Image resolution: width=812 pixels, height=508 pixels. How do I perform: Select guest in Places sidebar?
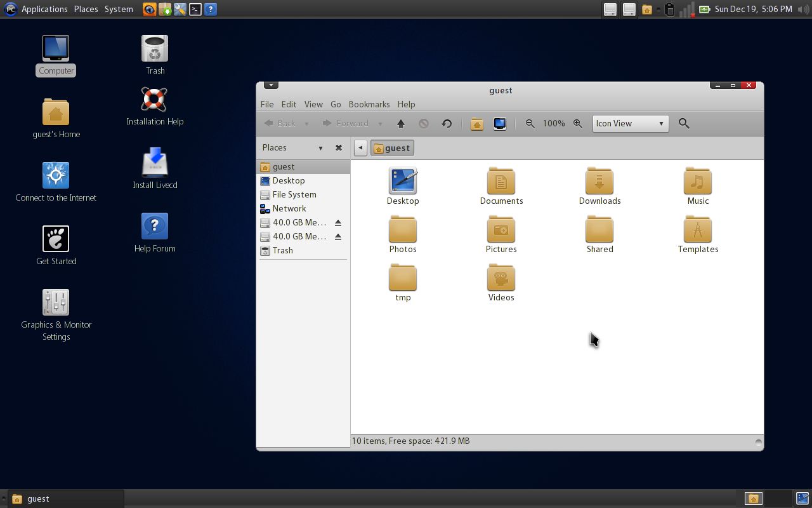(303, 166)
